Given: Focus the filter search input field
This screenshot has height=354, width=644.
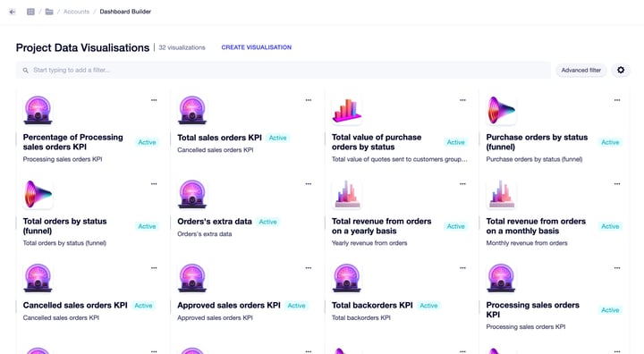Looking at the screenshot, I should [284, 71].
